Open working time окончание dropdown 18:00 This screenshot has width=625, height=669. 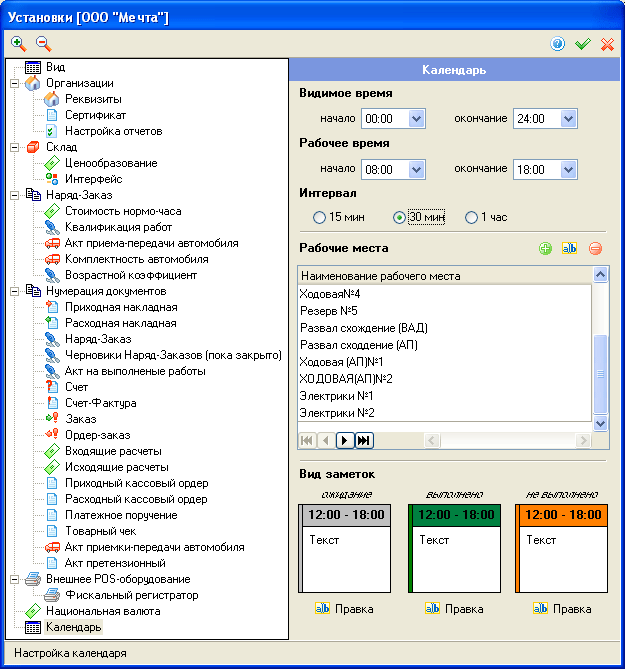click(568, 169)
